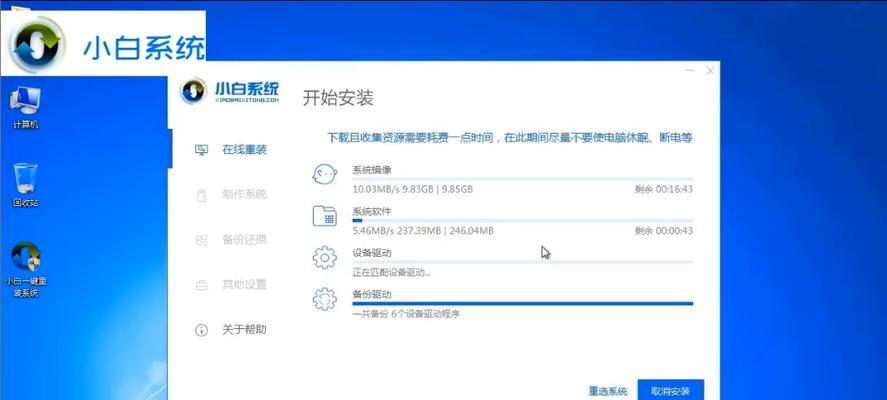887x400 pixels.
Task: Click the 备份还原 icon in the sidebar
Action: [201, 240]
